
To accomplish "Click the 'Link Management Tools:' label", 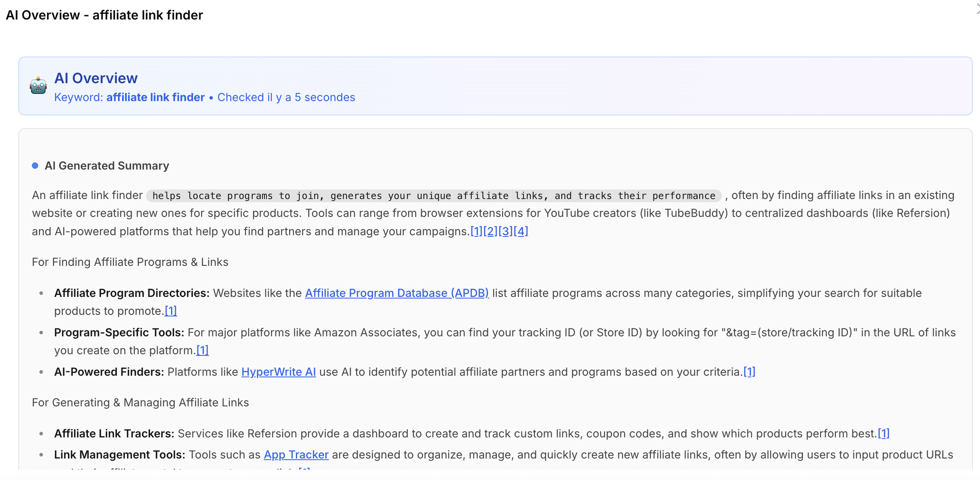I will (120, 455).
